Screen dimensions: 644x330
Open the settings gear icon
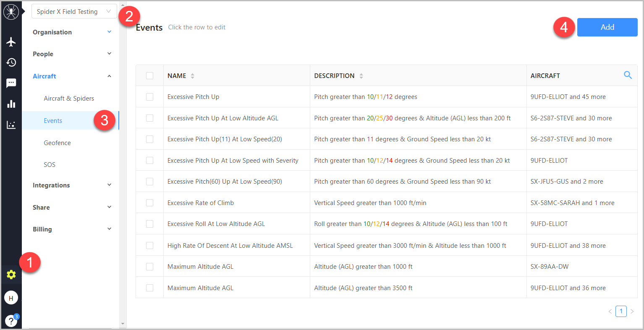pos(11,275)
